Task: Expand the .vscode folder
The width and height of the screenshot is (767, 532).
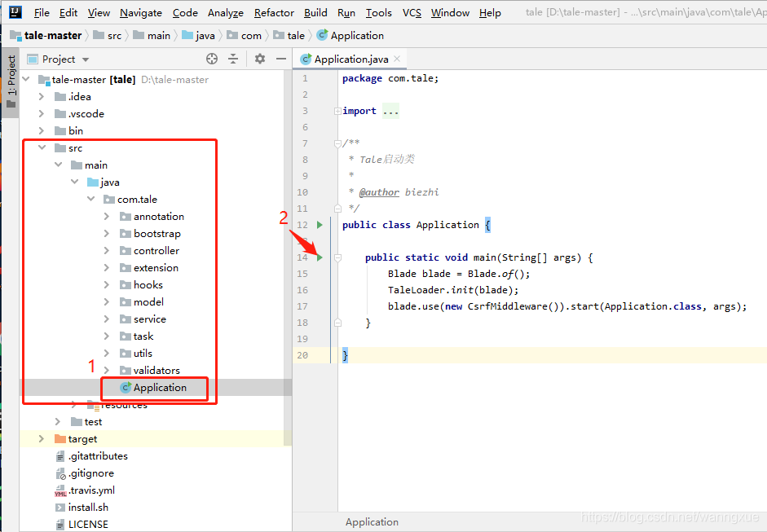Action: [x=42, y=114]
